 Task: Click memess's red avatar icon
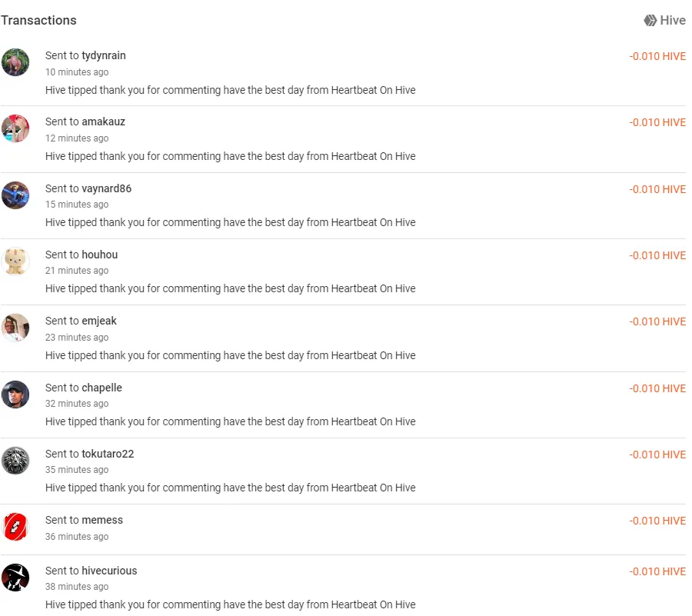coord(15,527)
